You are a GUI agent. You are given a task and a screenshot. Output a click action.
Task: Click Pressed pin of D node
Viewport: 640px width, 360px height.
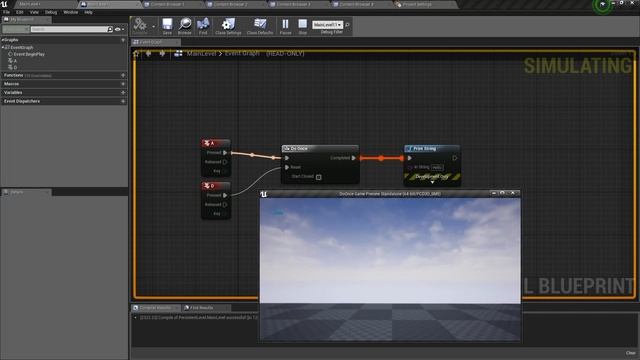(225, 196)
